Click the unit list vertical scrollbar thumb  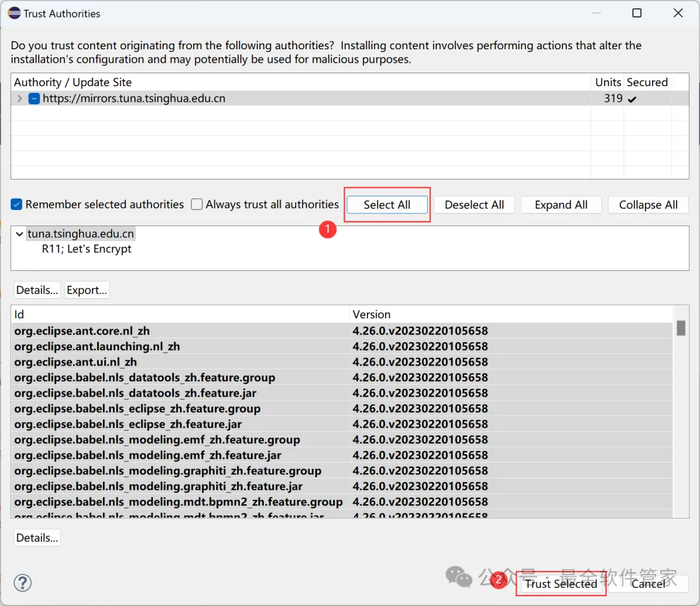coord(681,328)
